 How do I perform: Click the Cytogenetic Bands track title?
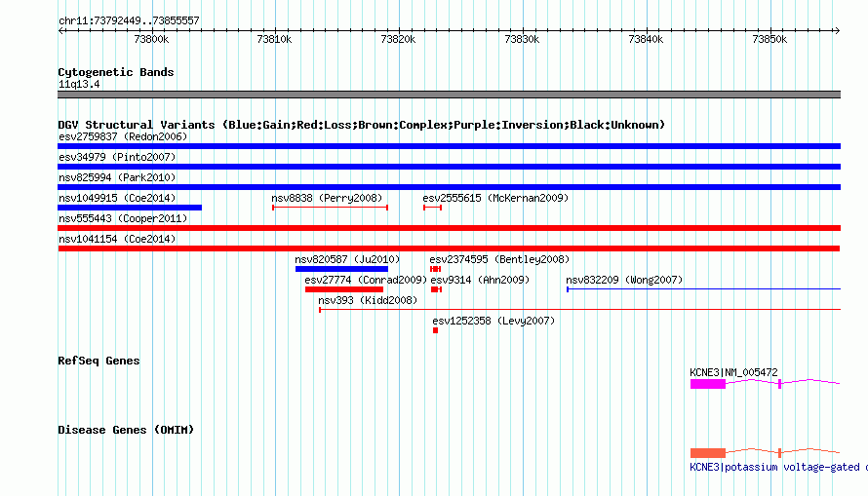pyautogui.click(x=116, y=72)
